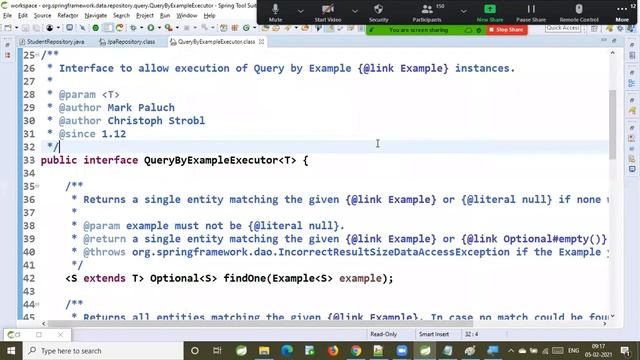Switch to JpaRepository.class tab

pyautogui.click(x=127, y=42)
